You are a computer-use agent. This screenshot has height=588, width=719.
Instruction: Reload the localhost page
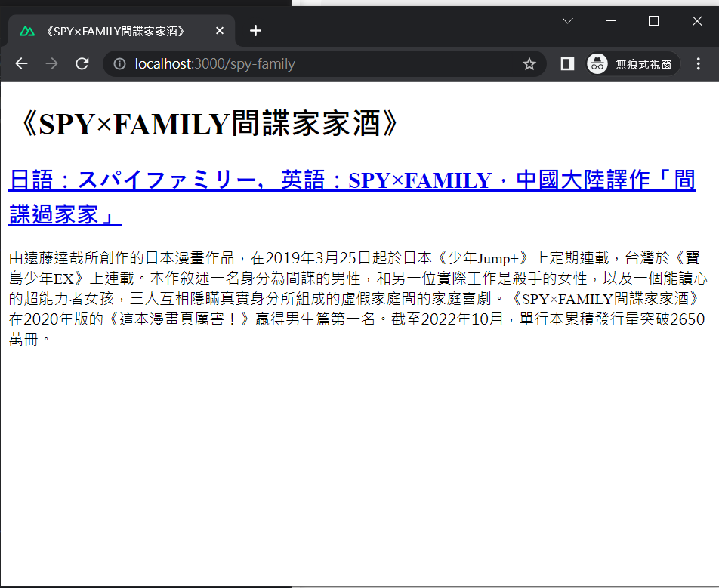(82, 63)
